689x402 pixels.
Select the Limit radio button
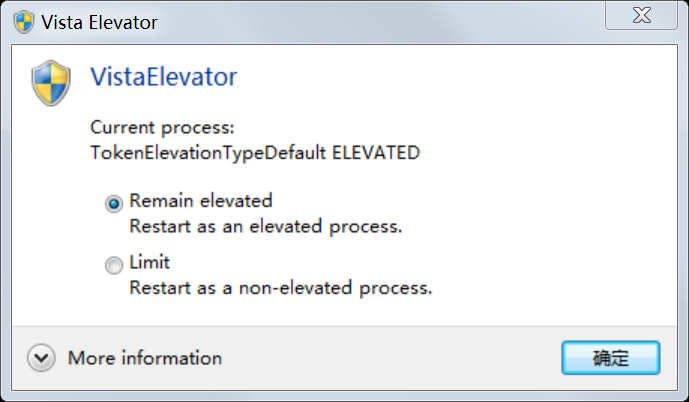[113, 265]
